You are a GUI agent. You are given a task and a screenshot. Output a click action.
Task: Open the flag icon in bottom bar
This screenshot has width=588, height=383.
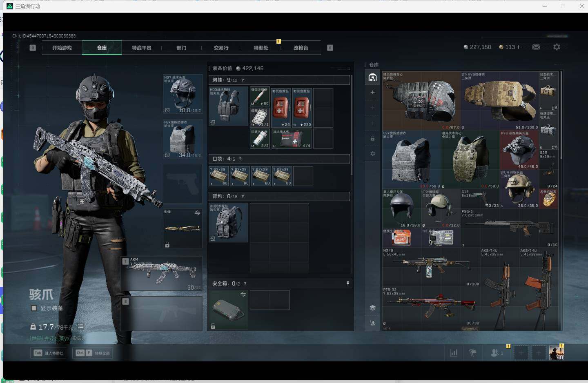(x=473, y=353)
